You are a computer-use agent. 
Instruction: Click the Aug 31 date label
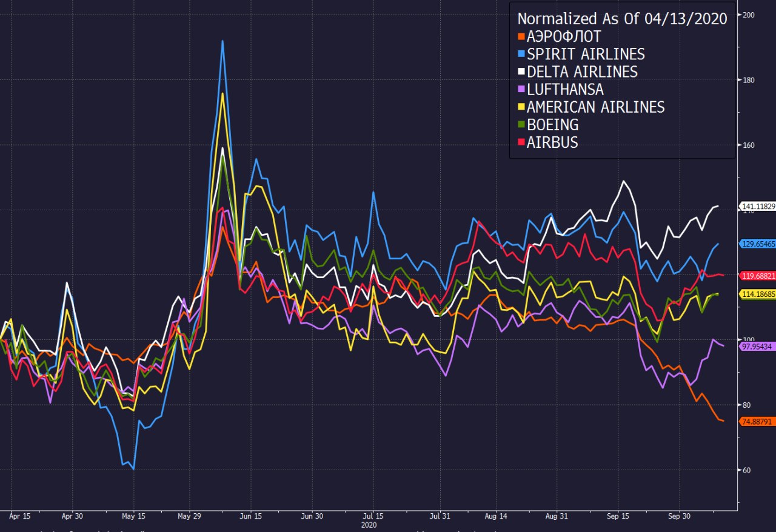pos(556,517)
